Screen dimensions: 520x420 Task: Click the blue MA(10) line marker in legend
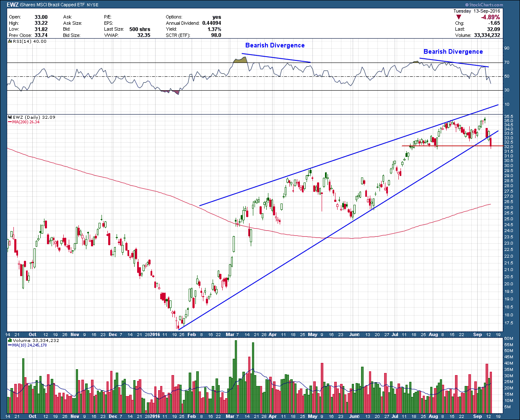click(10, 345)
